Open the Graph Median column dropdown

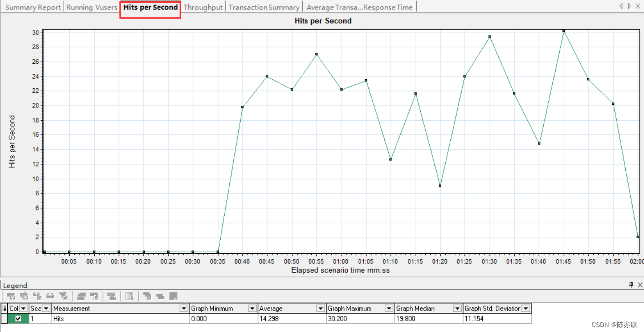tap(457, 308)
